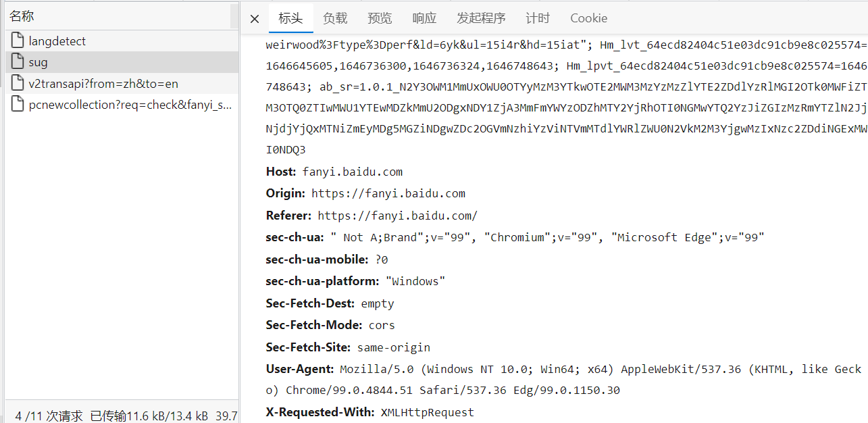The image size is (868, 423).
Task: Click the 4 / 11 次请求 status text
Action: pyautogui.click(x=49, y=416)
